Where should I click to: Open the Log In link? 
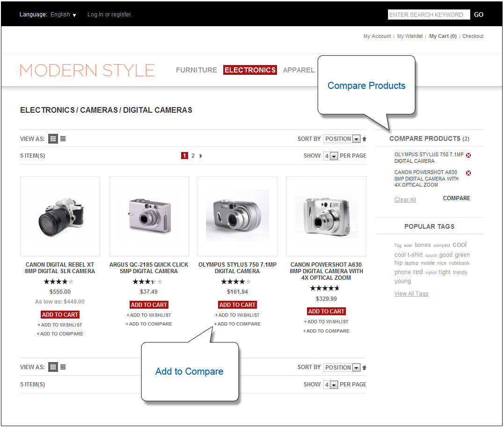tap(95, 15)
